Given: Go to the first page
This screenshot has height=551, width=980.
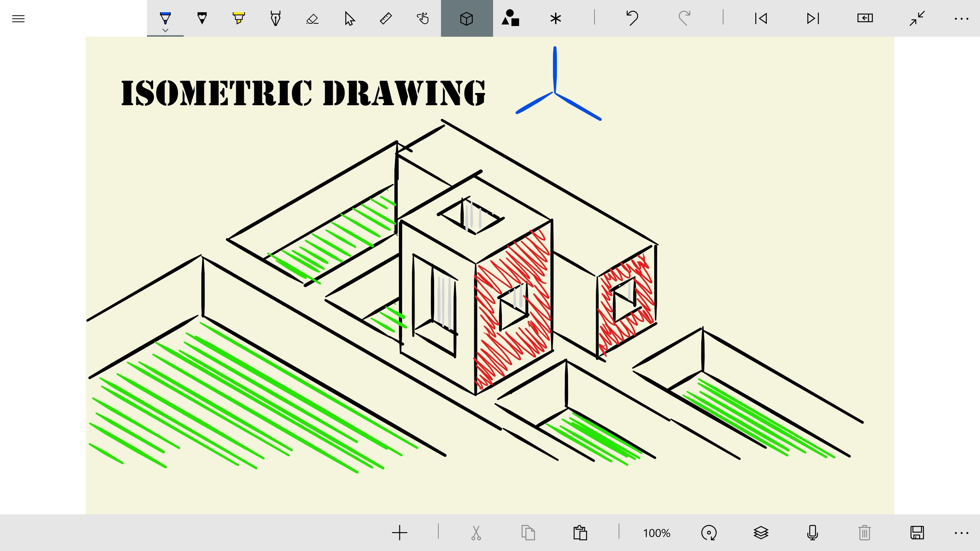Looking at the screenshot, I should click(x=761, y=18).
